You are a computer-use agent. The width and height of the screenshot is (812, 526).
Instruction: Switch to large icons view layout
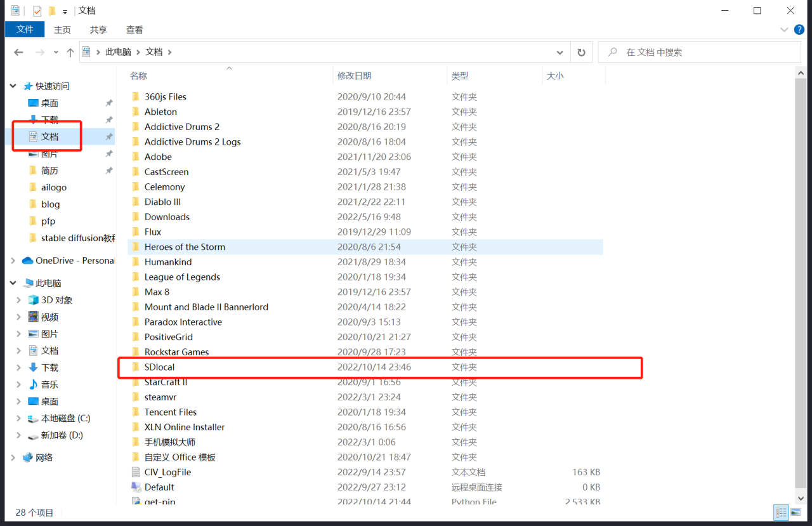point(796,512)
